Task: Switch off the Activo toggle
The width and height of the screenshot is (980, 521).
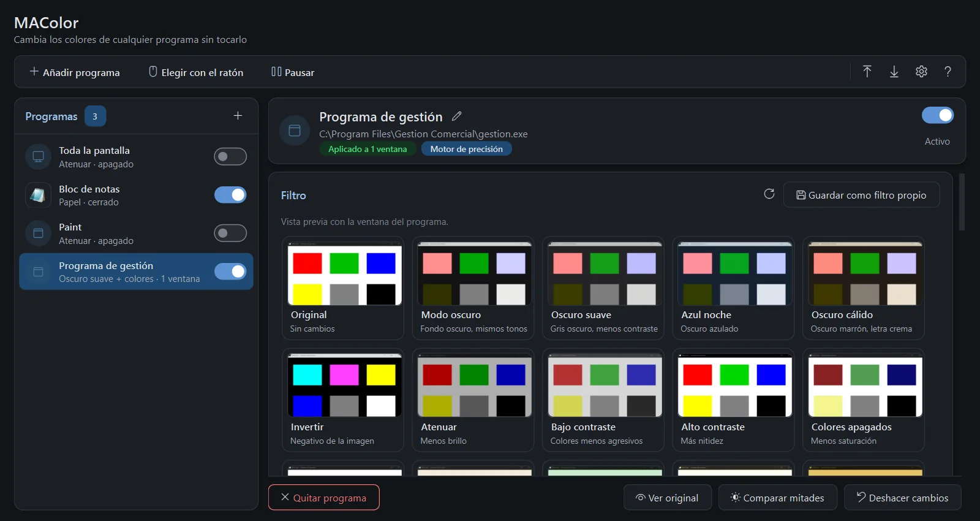Action: [x=938, y=115]
